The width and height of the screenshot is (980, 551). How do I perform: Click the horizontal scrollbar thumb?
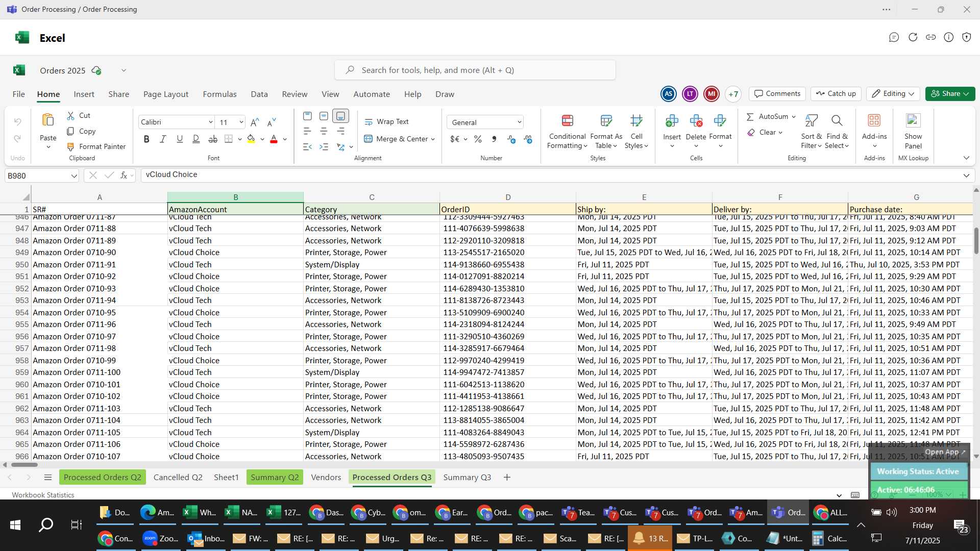pyautogui.click(x=24, y=464)
